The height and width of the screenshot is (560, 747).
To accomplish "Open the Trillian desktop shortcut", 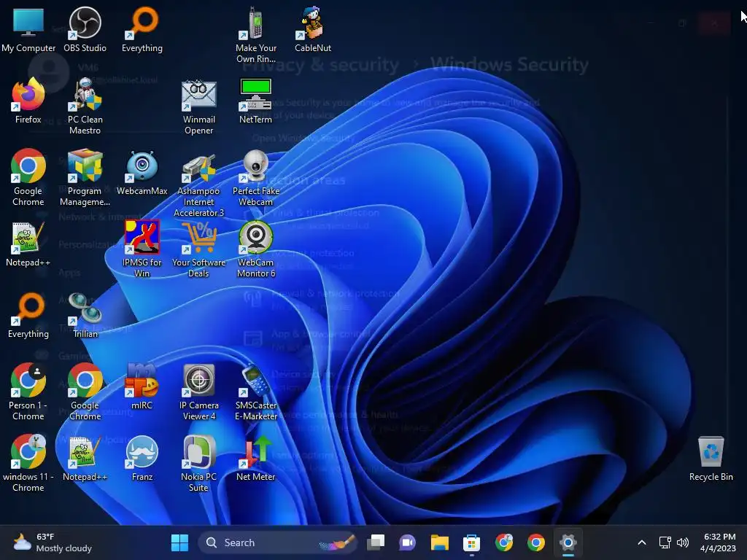I will [85, 315].
